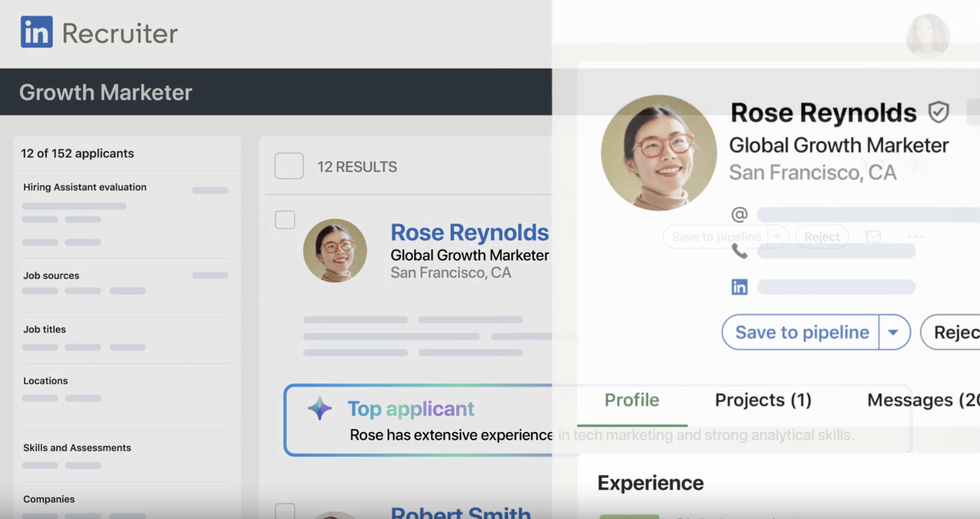Click the email at-sign icon
The height and width of the screenshot is (519, 980).
point(739,214)
